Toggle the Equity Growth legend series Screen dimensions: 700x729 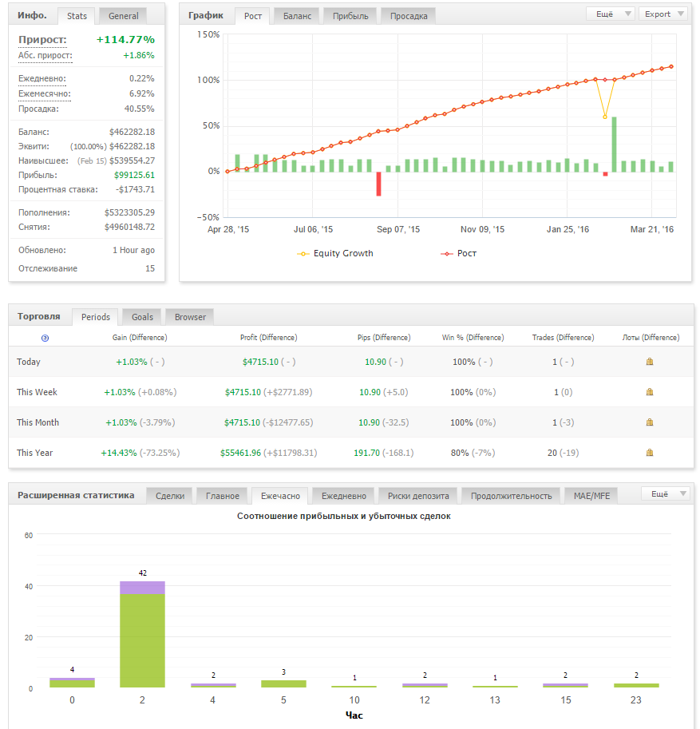[x=335, y=253]
